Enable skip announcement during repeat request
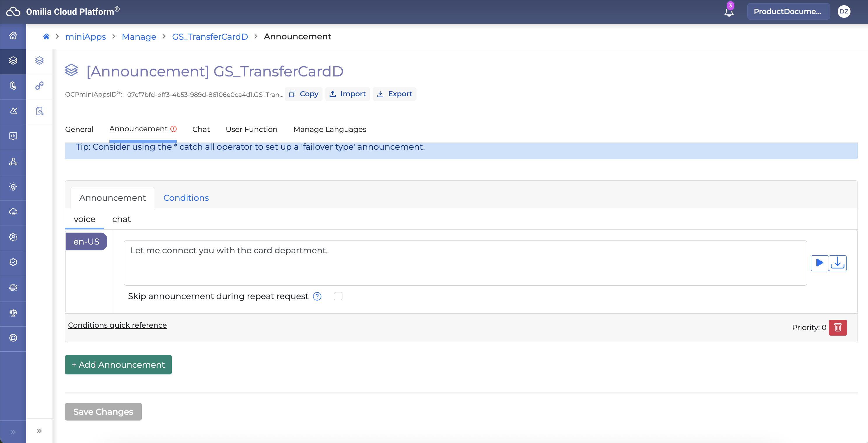 coord(338,296)
